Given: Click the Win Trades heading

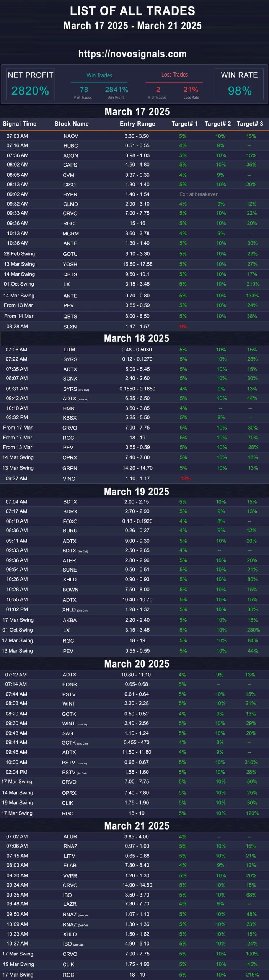Looking at the screenshot, I should pyautogui.click(x=99, y=75).
